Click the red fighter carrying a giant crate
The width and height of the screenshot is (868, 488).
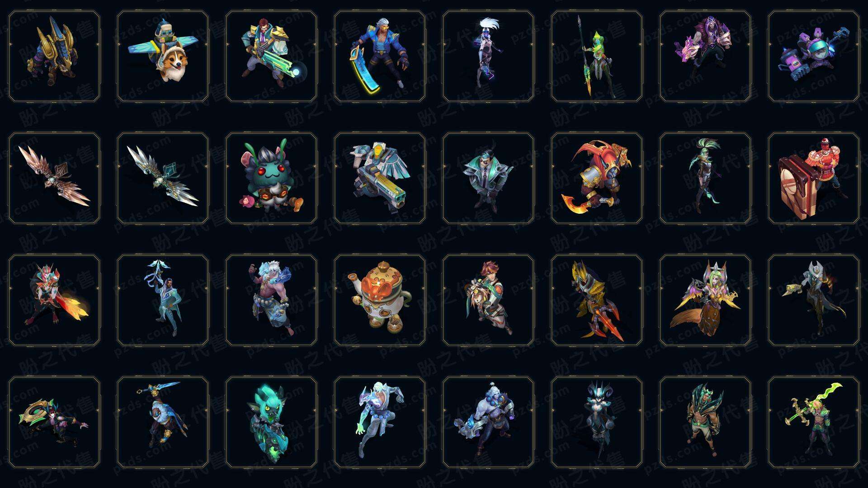(814, 178)
